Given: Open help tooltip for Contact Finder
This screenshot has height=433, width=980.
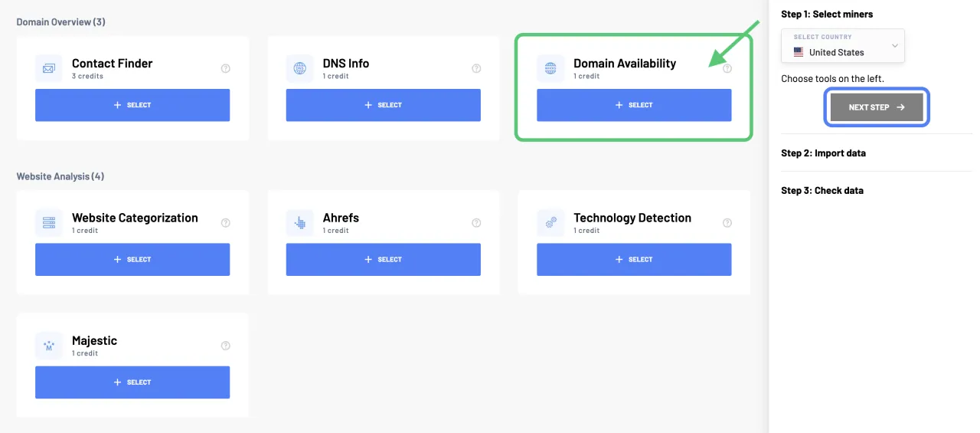Looking at the screenshot, I should (225, 69).
